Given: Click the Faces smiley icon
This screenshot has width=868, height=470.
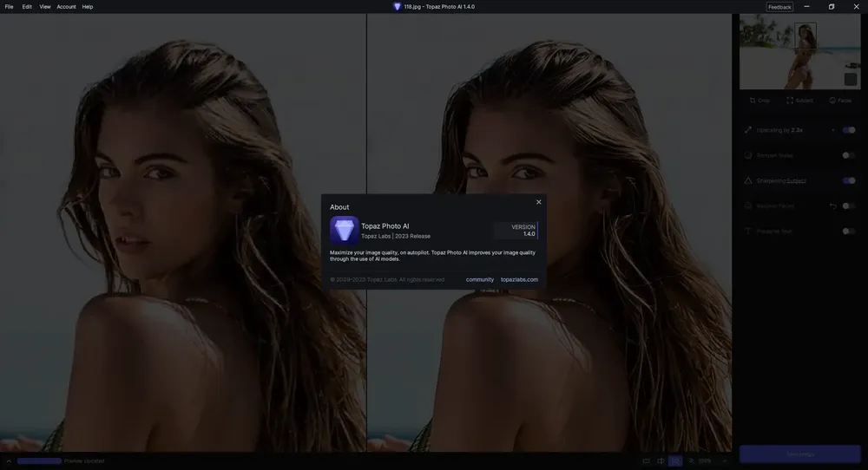Looking at the screenshot, I should point(832,101).
